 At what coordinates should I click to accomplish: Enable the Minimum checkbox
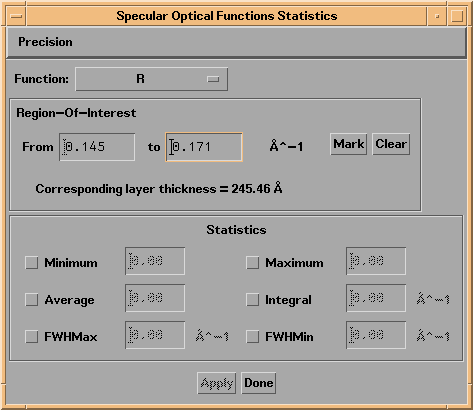[31, 263]
